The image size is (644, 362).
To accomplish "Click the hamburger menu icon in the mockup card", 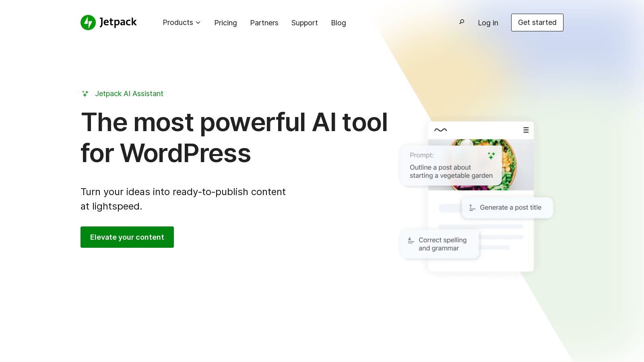I will point(526,130).
